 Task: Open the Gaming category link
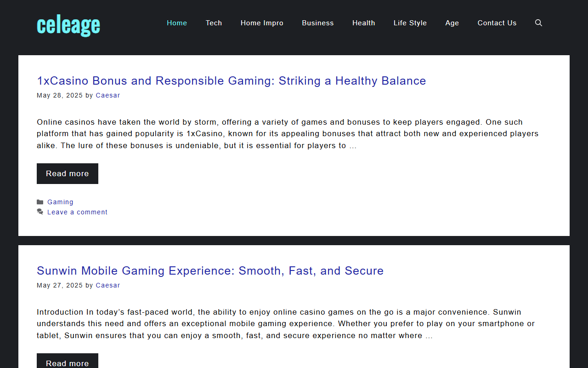(x=60, y=202)
